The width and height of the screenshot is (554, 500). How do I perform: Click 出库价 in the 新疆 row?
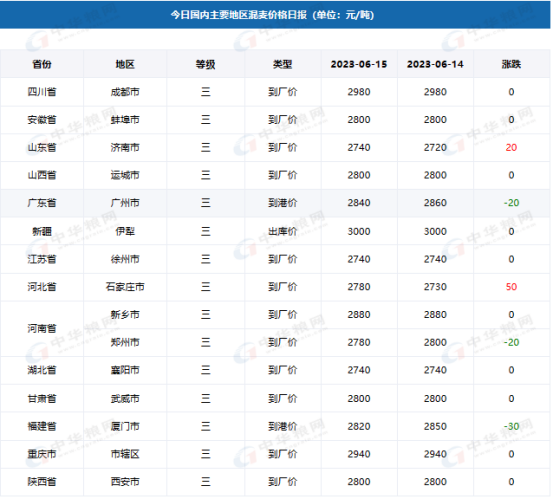tap(282, 231)
